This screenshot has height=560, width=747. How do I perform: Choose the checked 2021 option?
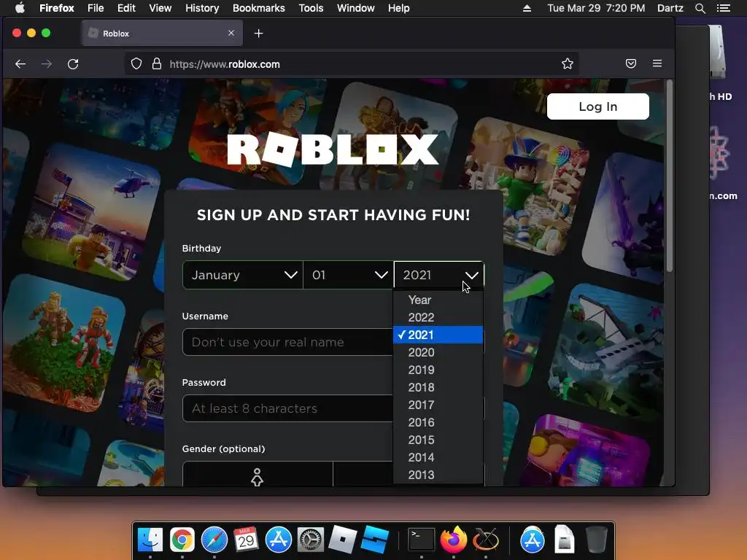point(438,335)
